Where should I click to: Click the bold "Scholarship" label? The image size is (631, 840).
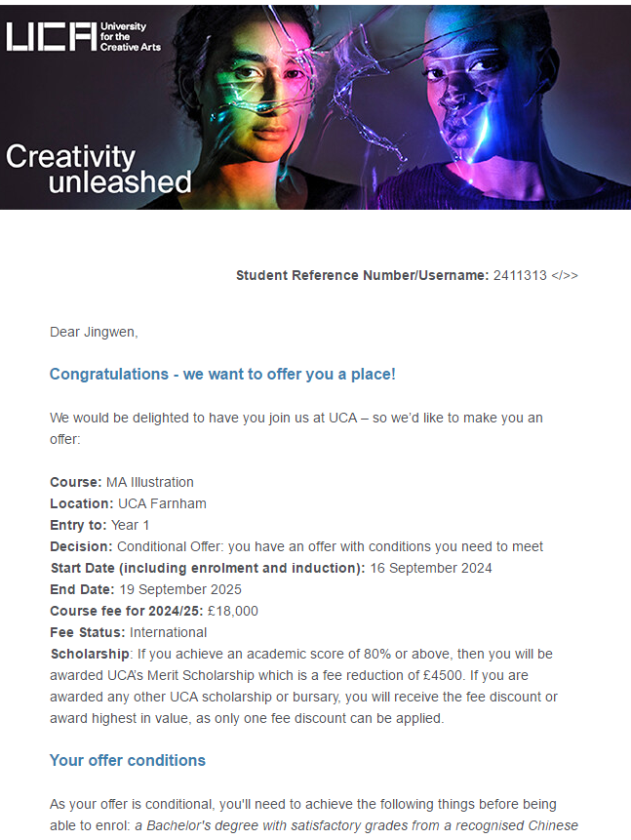click(90, 654)
